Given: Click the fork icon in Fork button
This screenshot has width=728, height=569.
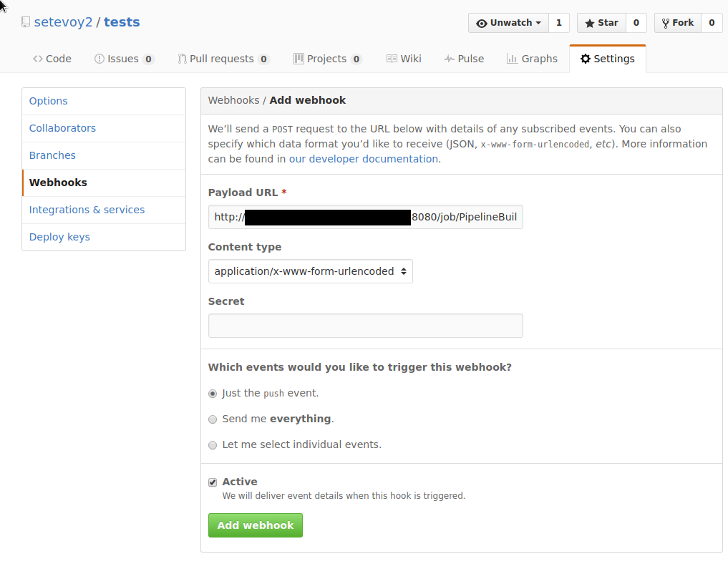Looking at the screenshot, I should click(665, 23).
